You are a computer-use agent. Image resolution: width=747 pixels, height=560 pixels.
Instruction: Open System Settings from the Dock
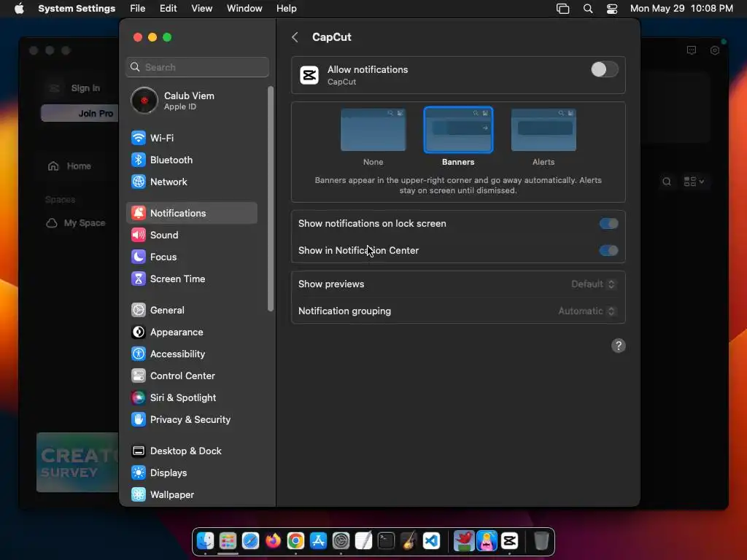click(x=341, y=541)
